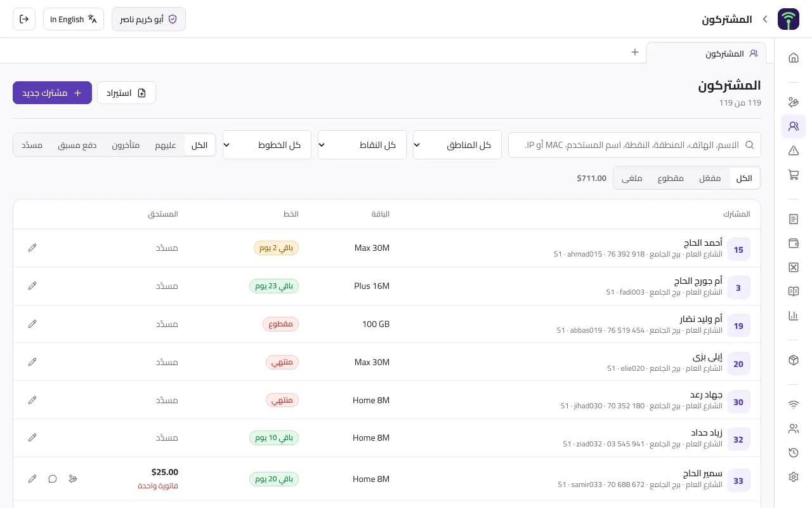Click the collect payment icon in سمير الحاج row
Image resolution: width=812 pixels, height=508 pixels.
coord(73,479)
